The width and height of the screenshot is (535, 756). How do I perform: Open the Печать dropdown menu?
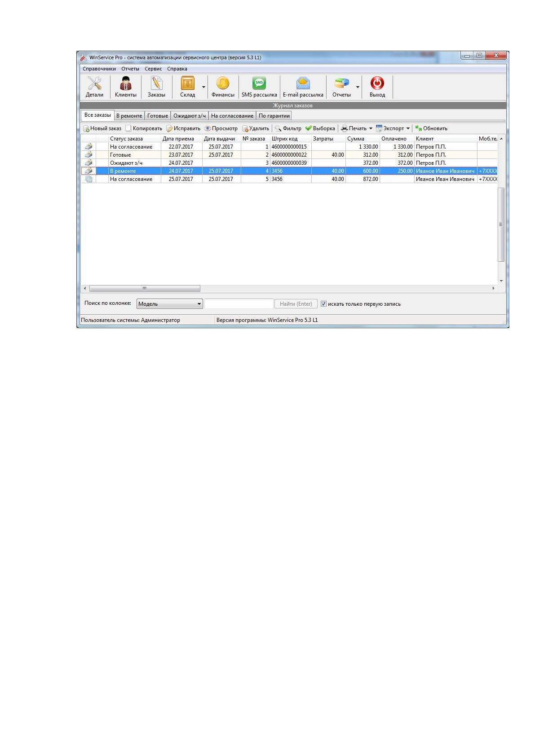[357, 128]
